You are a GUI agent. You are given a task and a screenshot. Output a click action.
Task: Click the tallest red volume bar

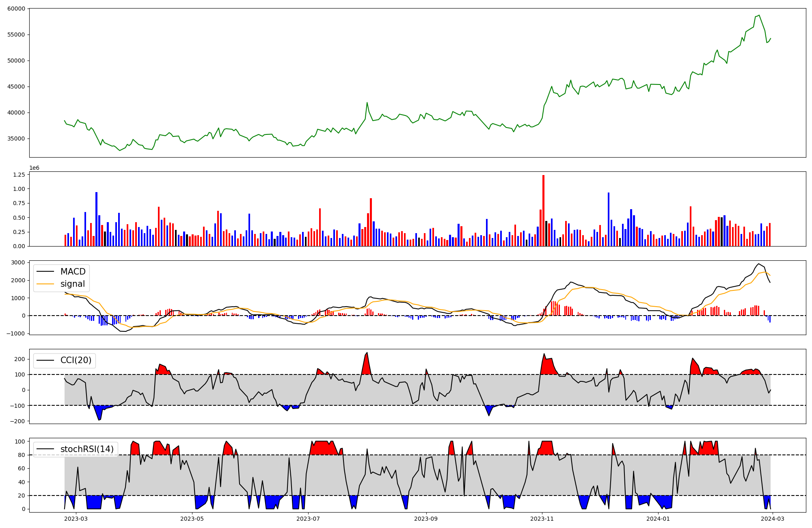pos(543,211)
